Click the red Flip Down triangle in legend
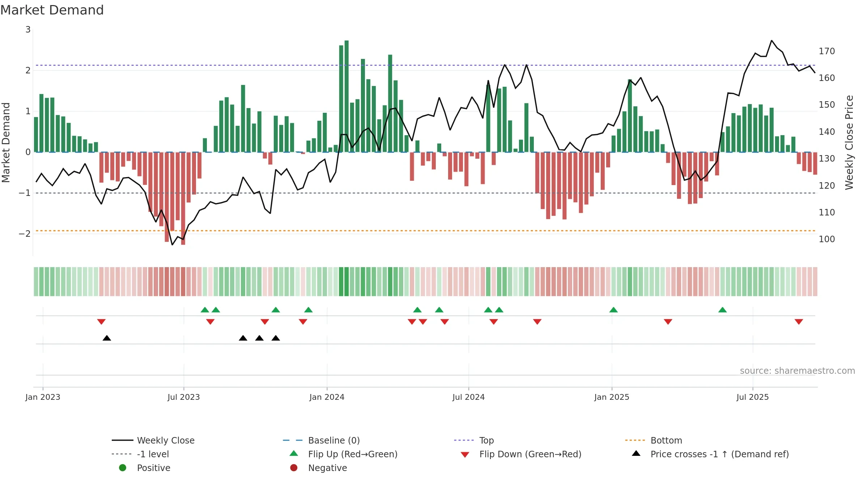The image size is (868, 488). click(465, 455)
